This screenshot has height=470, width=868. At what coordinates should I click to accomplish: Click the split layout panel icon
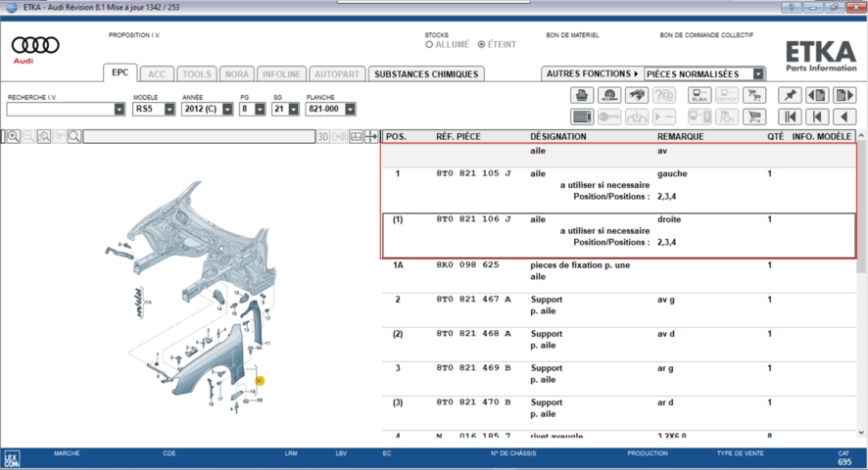[356, 136]
